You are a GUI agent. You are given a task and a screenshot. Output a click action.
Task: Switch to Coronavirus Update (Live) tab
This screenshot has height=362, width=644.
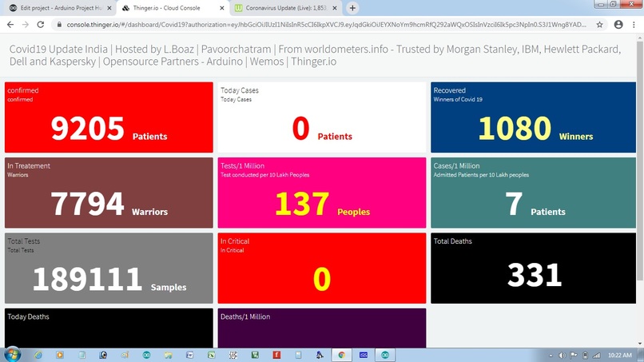coord(286,8)
